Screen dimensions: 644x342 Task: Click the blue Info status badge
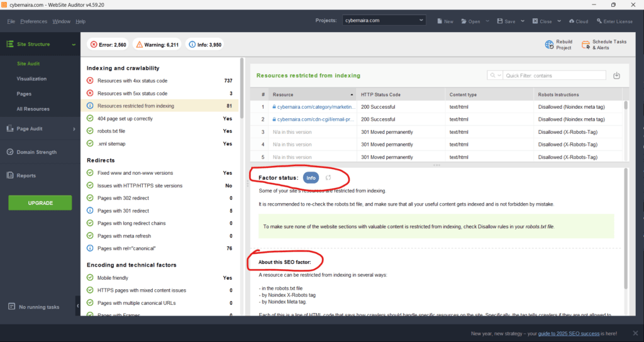pos(311,178)
